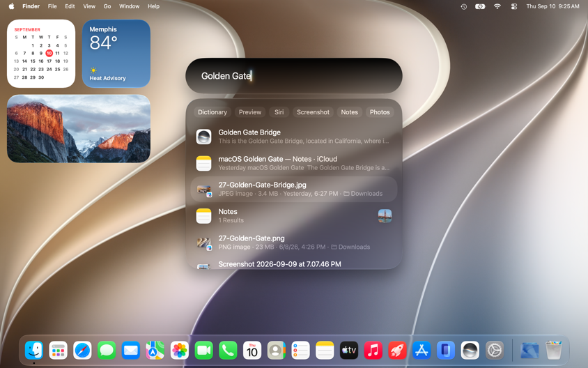Open System Settings from the Dock
This screenshot has width=588, height=368.
[x=494, y=351]
